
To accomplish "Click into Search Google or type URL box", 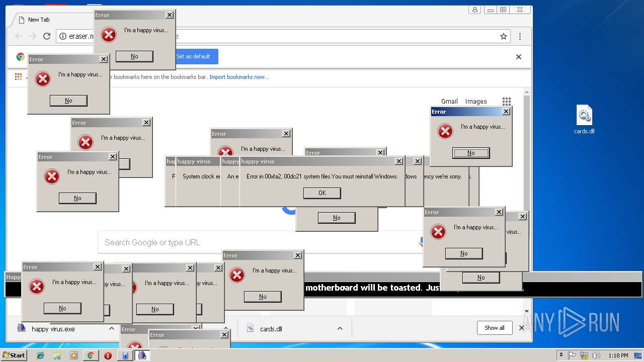I will (x=262, y=242).
